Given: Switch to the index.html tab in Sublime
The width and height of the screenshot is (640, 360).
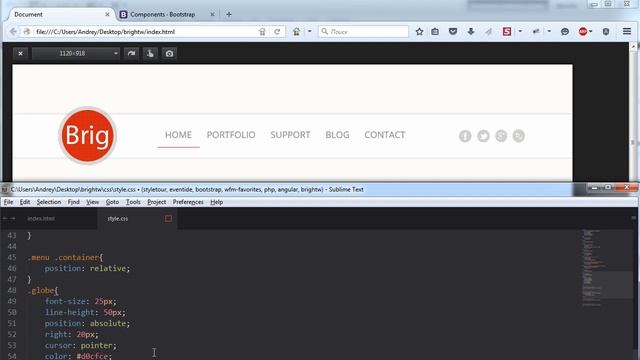Looking at the screenshot, I should (41, 219).
